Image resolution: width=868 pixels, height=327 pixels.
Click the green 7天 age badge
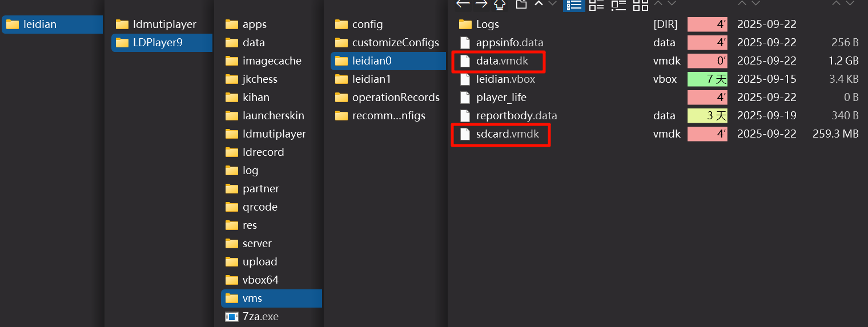coord(707,79)
